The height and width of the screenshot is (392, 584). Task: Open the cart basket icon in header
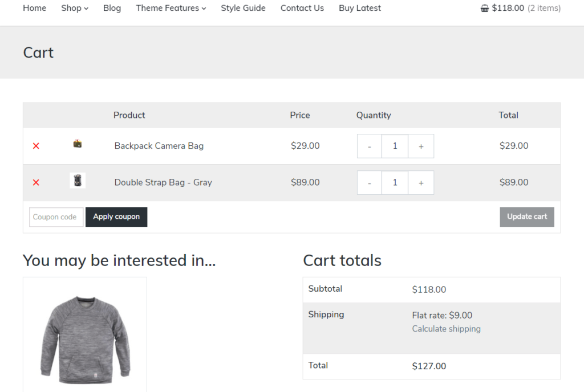(x=485, y=9)
